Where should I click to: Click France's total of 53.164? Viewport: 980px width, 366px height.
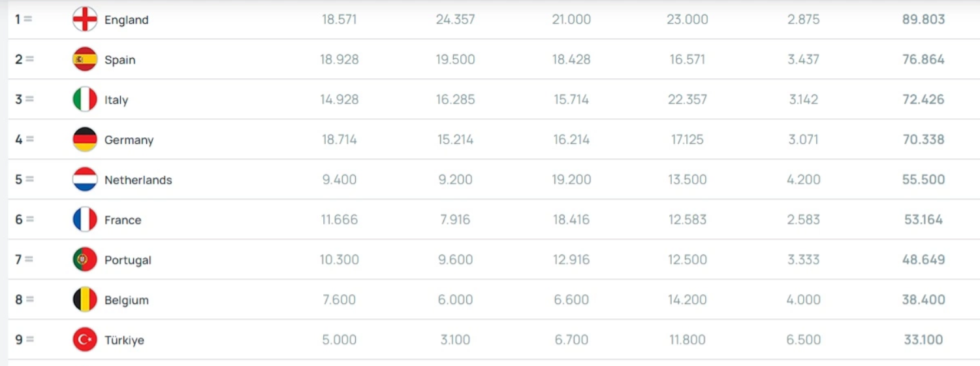pos(923,220)
